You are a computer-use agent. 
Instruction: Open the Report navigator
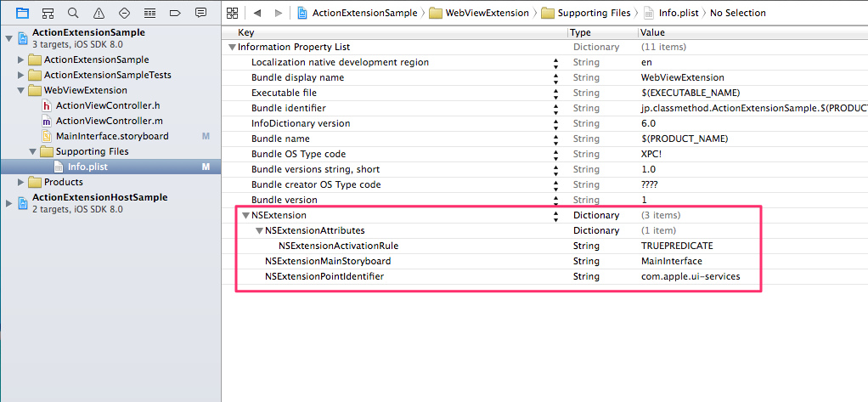tap(201, 13)
